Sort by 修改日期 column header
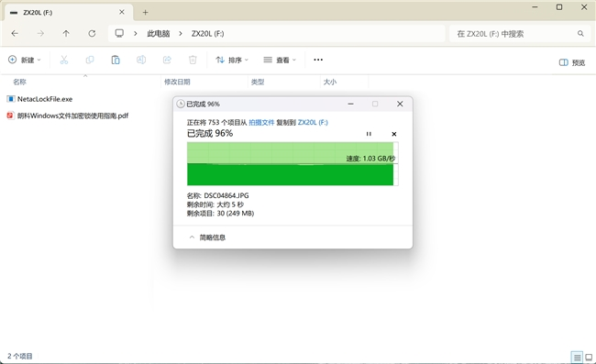The height and width of the screenshot is (364, 596). (177, 82)
